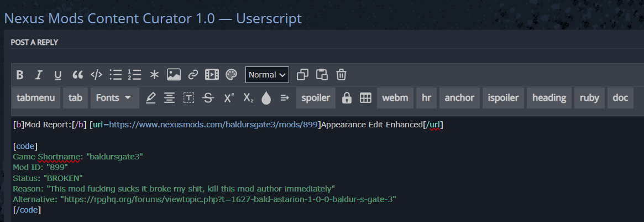Click the 'Alternative:' rpghq.org line
Screen dimensions: 644x222
point(205,199)
